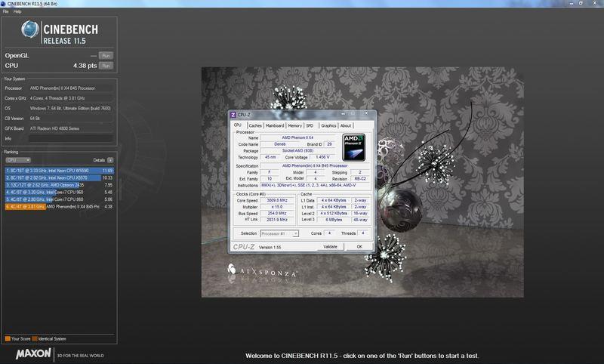Viewport: 604px width, 364px height.
Task: Expand ranking Details arrow button
Action: pyautogui.click(x=110, y=160)
